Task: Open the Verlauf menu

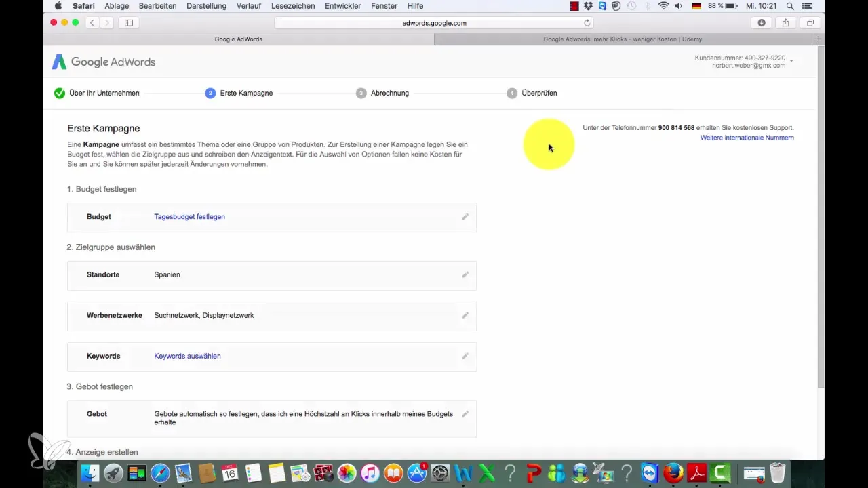Action: (249, 6)
